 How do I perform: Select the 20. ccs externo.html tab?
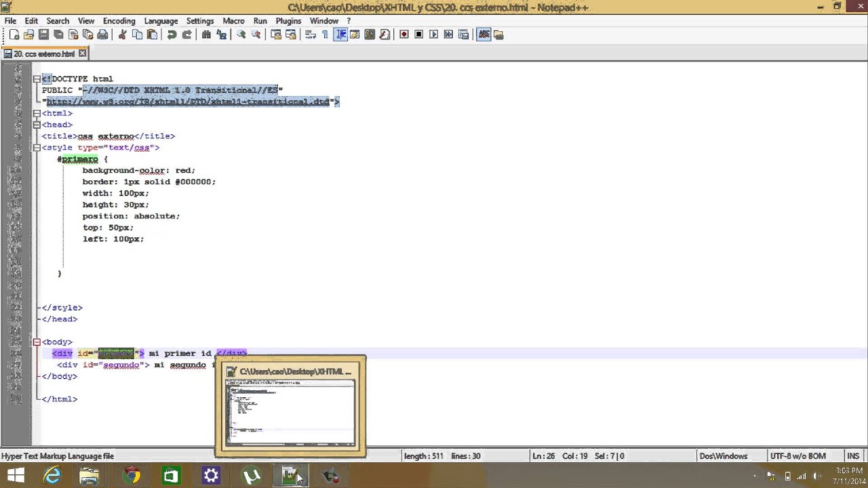click(43, 54)
